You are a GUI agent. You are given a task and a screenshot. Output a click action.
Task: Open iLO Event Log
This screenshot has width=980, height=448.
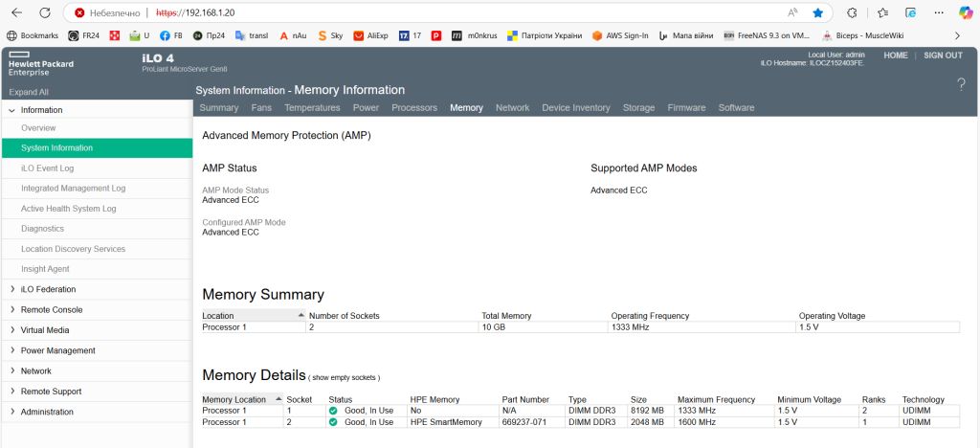(48, 168)
